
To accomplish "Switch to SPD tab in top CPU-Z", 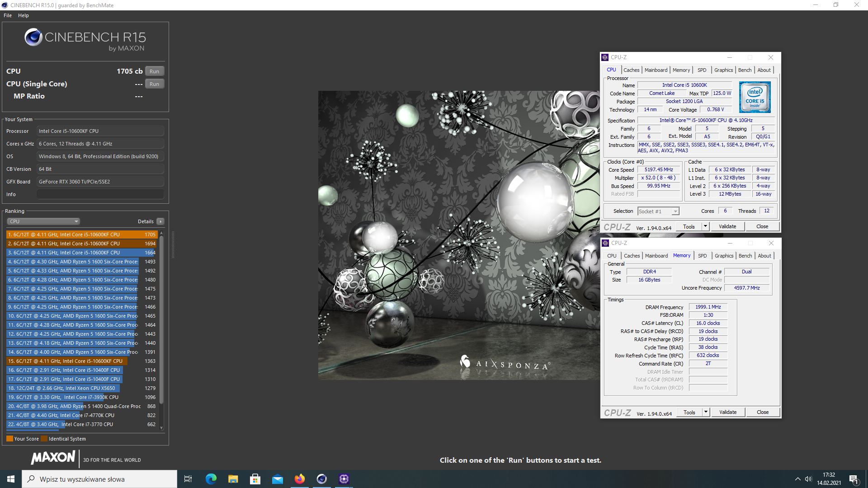I will click(702, 70).
